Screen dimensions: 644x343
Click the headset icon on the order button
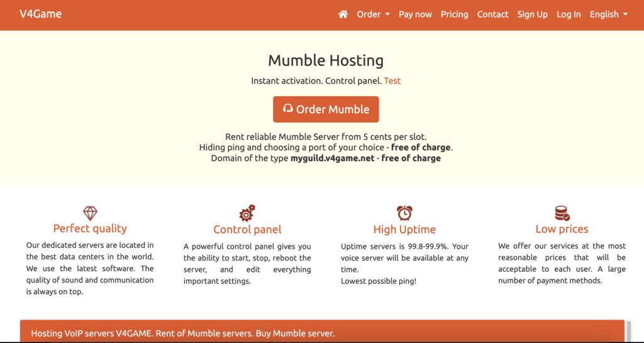pos(288,109)
